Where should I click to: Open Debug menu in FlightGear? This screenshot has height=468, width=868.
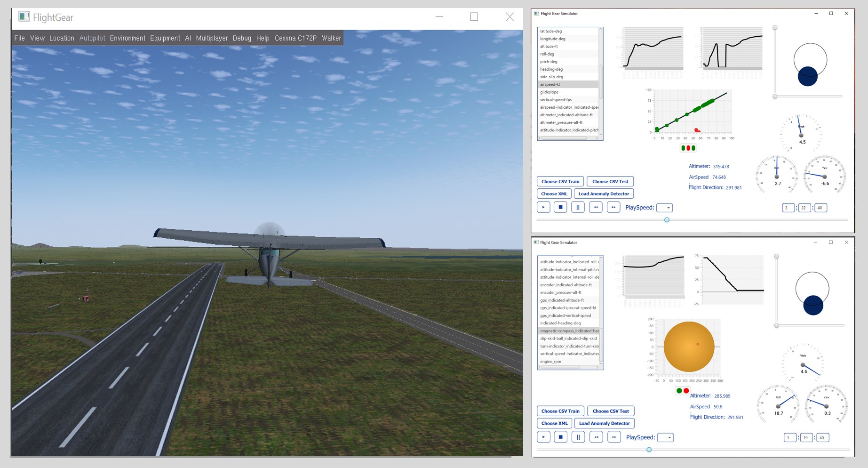tap(242, 38)
